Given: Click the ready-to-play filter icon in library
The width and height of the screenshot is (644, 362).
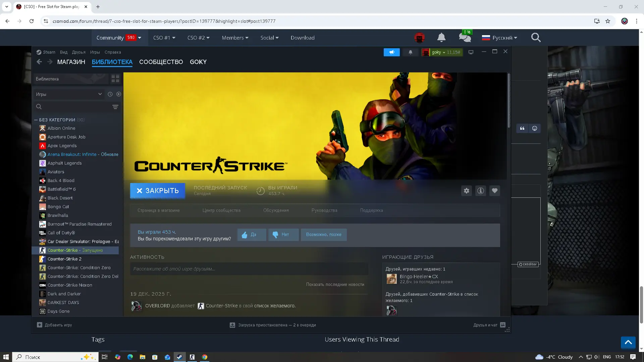Looking at the screenshot, I should (119, 94).
